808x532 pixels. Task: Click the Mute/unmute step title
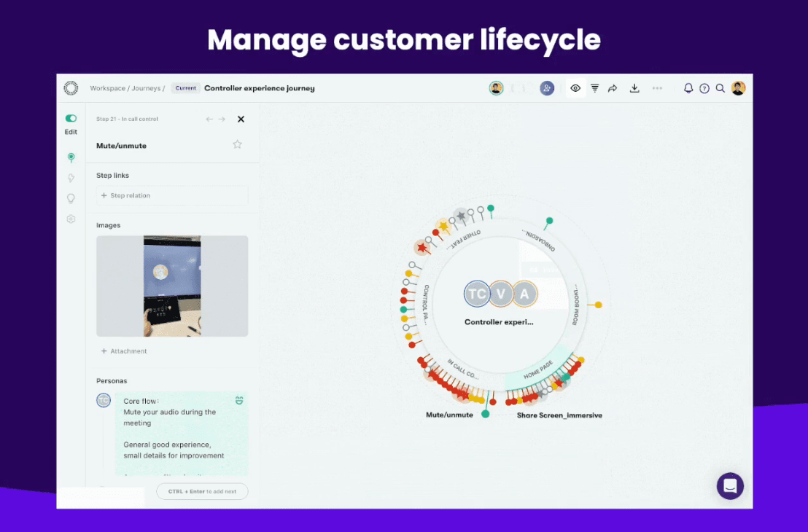pos(121,146)
